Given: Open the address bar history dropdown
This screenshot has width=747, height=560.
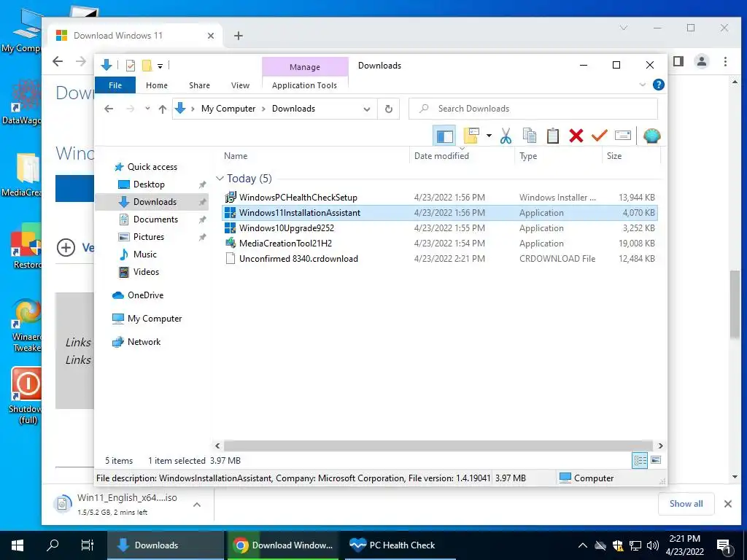Looking at the screenshot, I should tap(367, 109).
